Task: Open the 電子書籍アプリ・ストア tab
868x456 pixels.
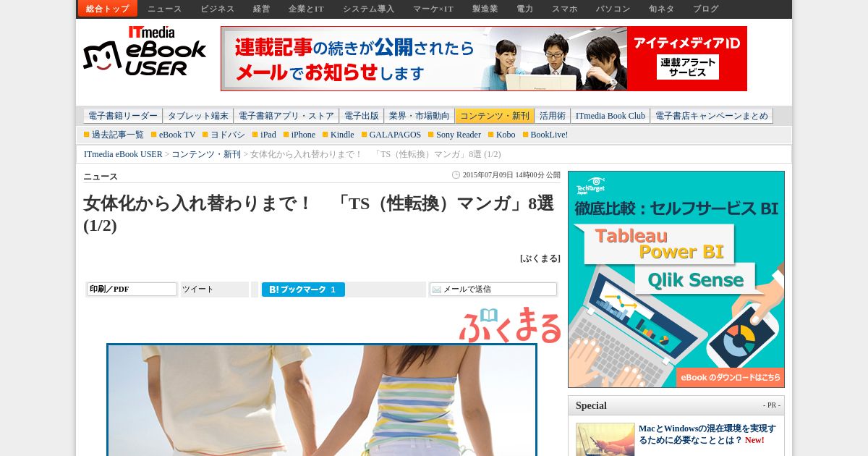Action: [286, 116]
